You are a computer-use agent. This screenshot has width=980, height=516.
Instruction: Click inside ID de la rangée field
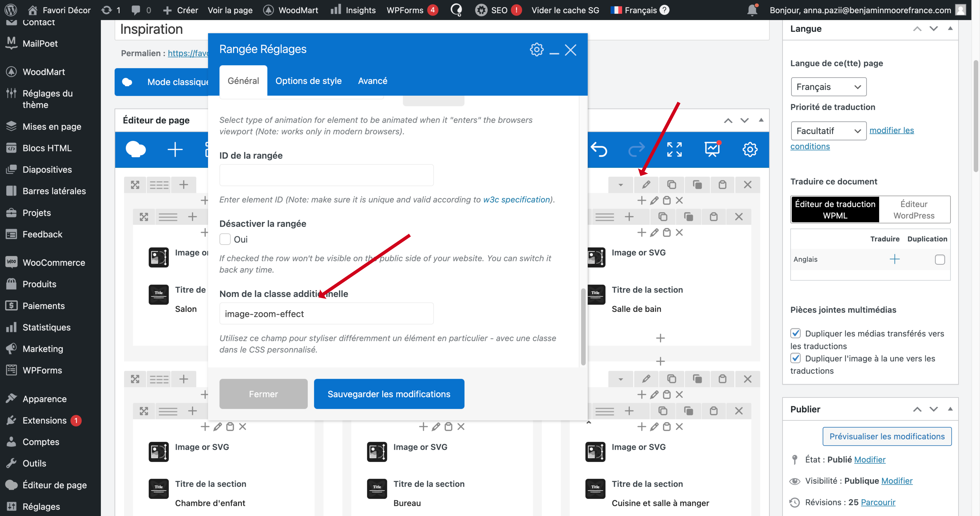[x=326, y=175]
